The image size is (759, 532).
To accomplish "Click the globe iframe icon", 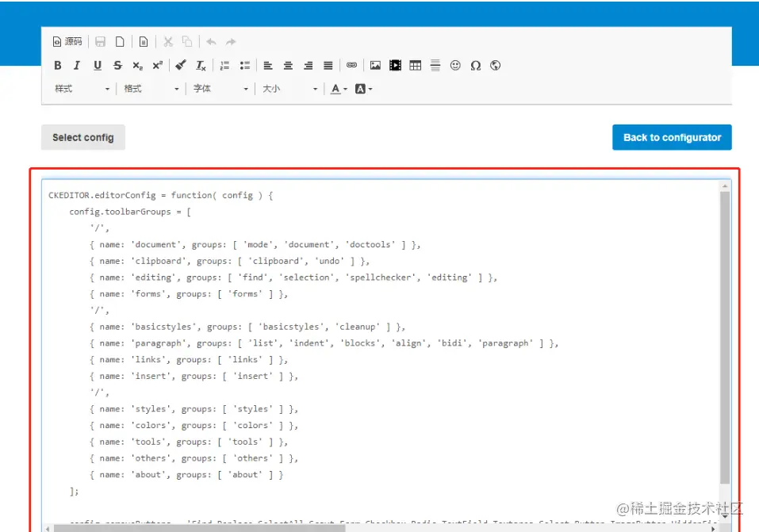I will click(495, 65).
